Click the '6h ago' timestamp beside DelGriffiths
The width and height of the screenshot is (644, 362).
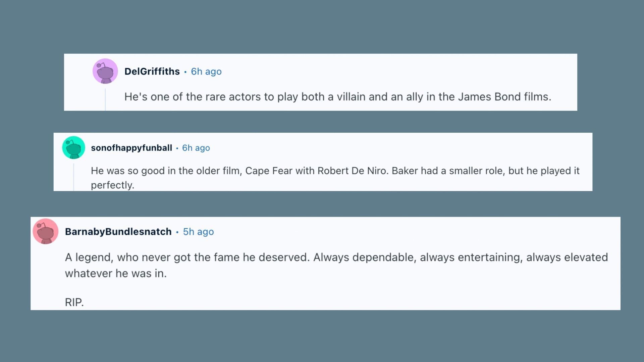[206, 71]
